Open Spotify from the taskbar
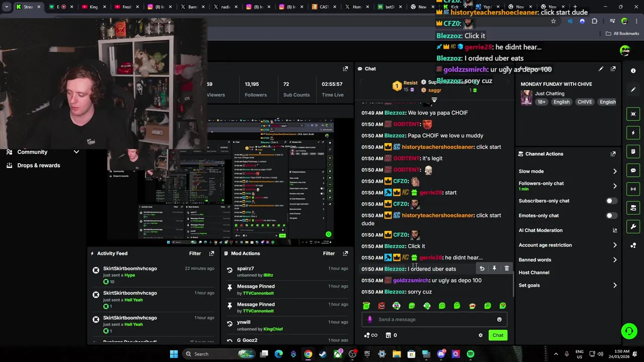 470,354
